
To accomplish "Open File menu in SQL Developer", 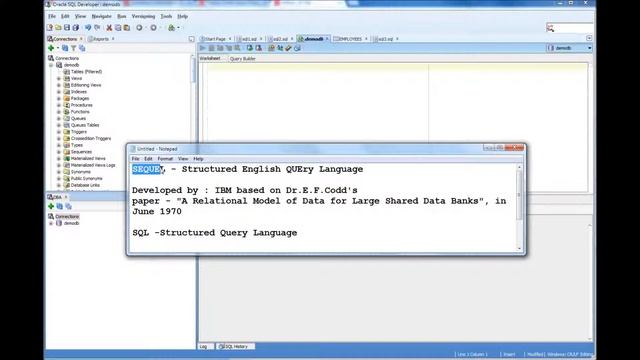I will (x=52, y=16).
